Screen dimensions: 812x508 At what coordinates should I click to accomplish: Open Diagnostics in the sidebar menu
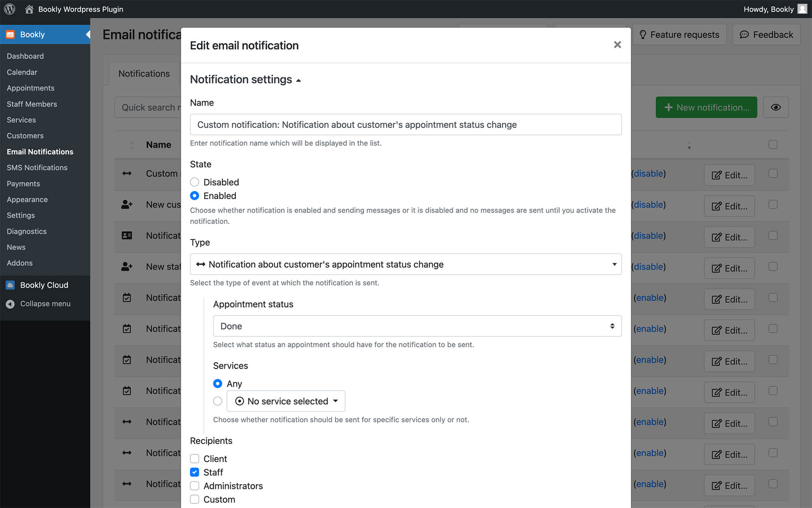[x=26, y=231]
